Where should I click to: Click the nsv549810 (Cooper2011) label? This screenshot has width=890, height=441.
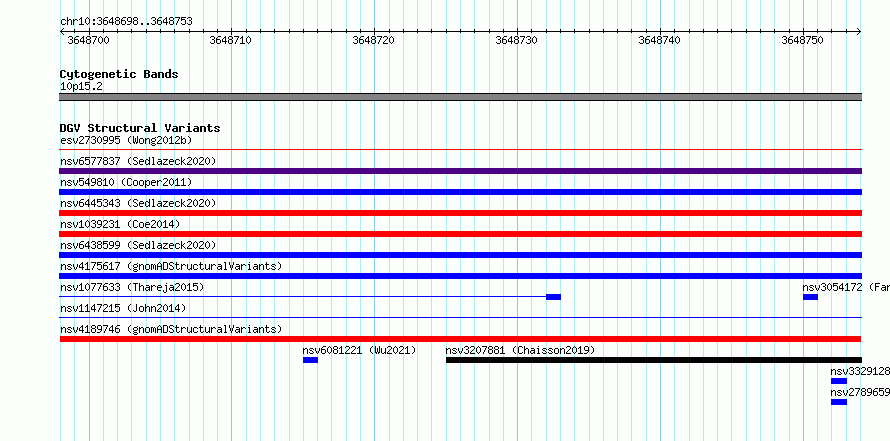[x=126, y=182]
